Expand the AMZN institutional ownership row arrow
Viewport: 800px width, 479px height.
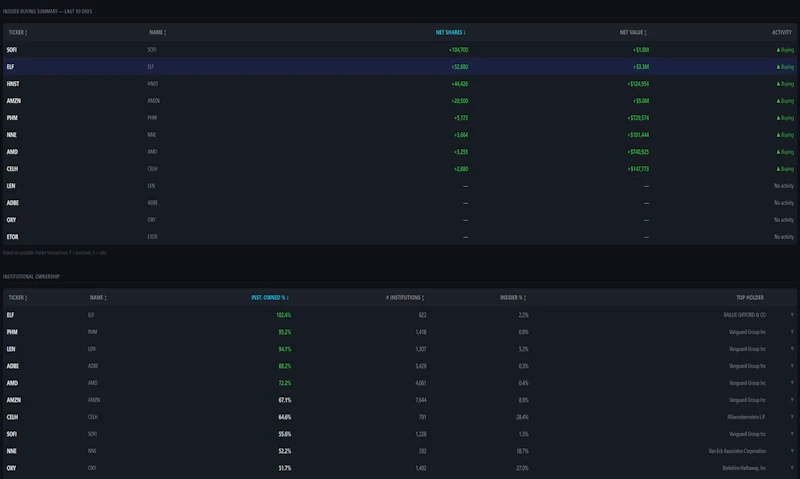(x=792, y=400)
